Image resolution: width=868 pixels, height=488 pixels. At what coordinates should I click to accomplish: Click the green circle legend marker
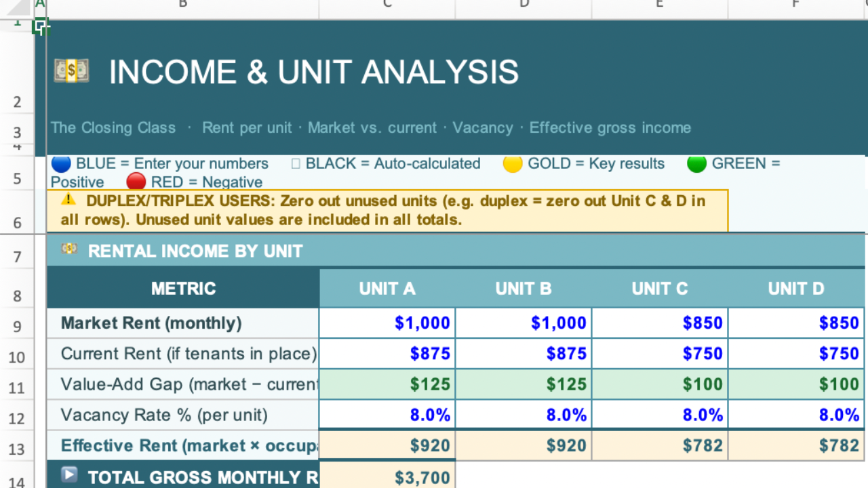click(x=696, y=164)
